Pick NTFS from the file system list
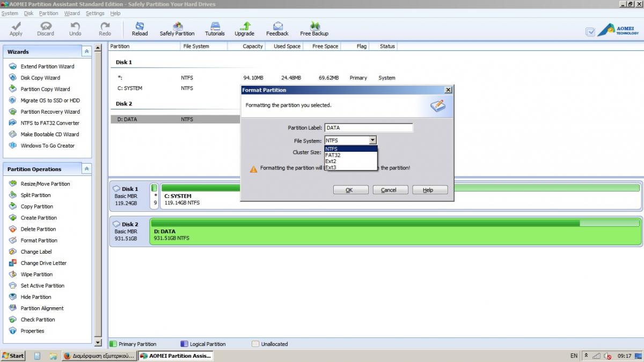This screenshot has width=644, height=362. (351, 149)
